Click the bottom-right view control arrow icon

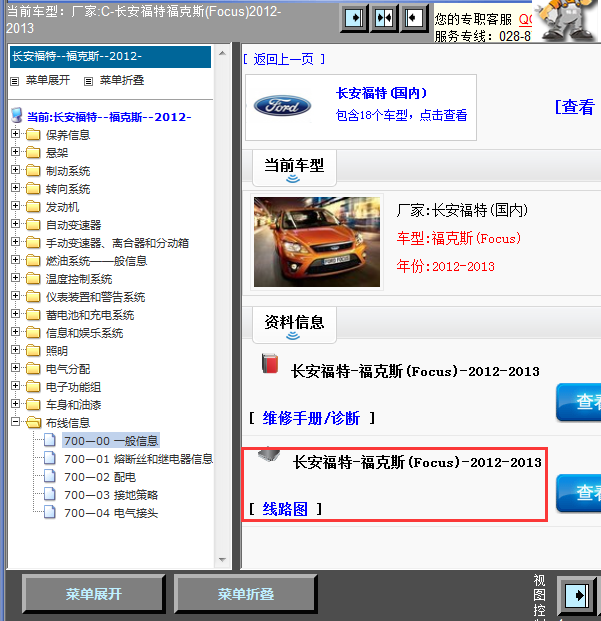point(578,595)
